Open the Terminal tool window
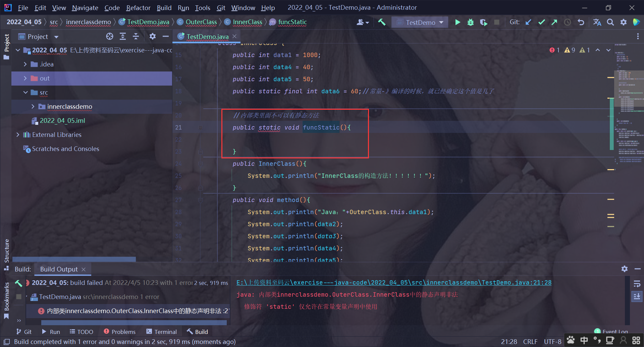This screenshot has width=644, height=347. click(x=161, y=332)
